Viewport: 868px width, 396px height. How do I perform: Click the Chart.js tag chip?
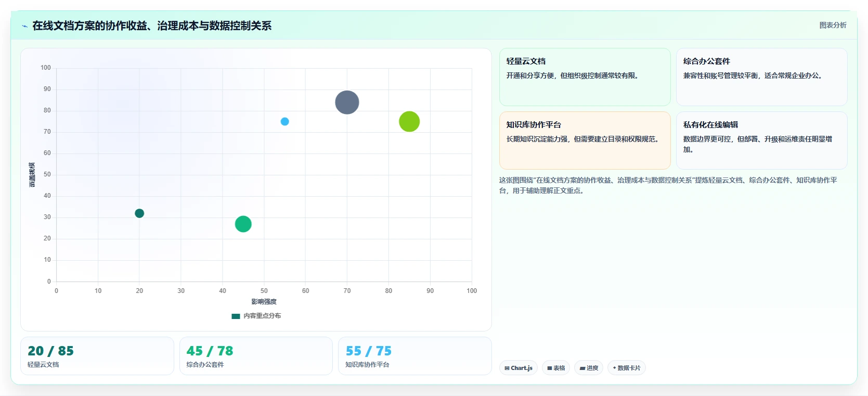click(519, 368)
